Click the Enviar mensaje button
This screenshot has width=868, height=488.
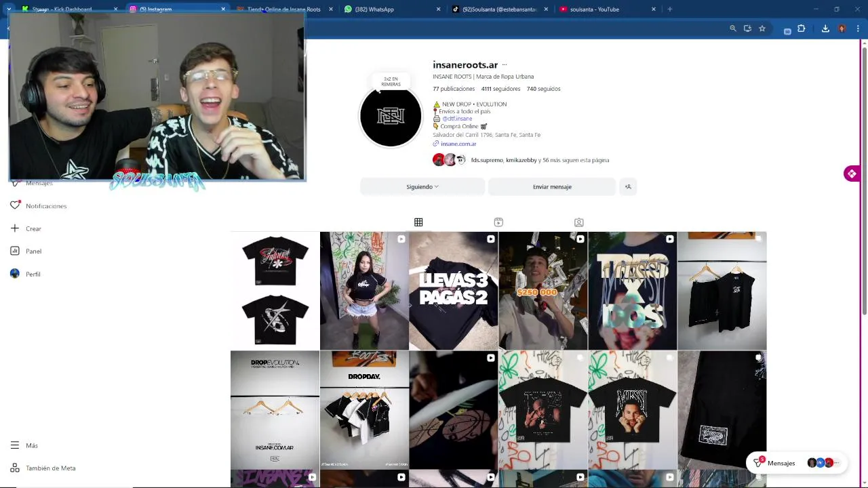[x=552, y=187]
